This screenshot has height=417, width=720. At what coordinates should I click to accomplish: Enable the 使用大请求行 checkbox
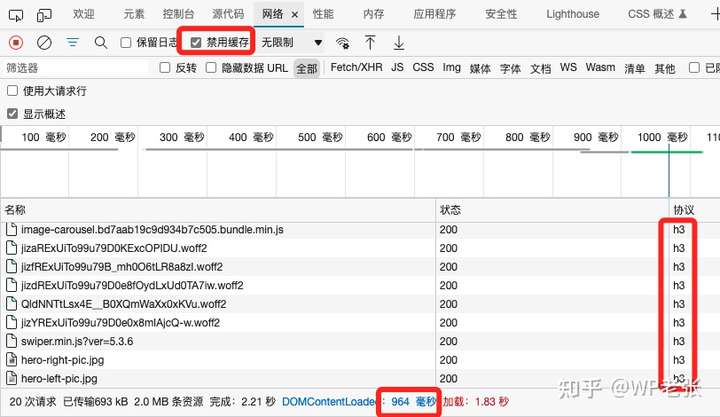pos(12,90)
